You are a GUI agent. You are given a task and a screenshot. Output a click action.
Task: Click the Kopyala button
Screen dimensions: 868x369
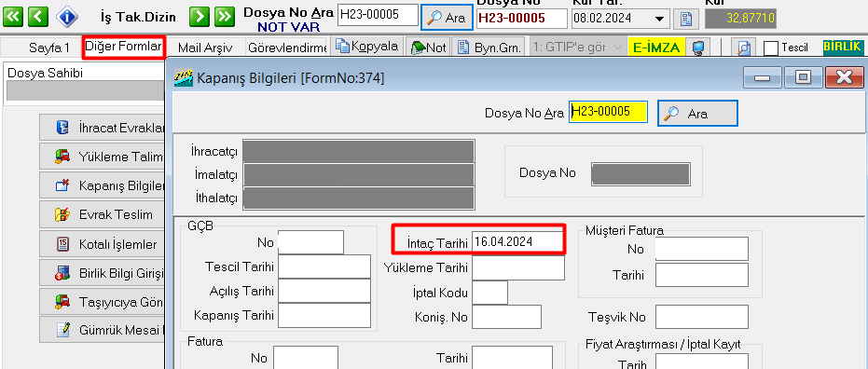click(366, 47)
